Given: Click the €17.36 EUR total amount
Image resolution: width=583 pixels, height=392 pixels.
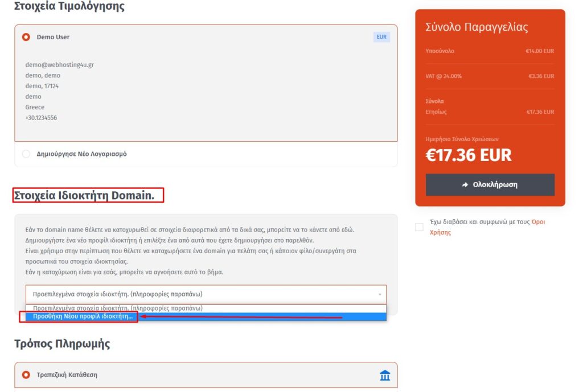Looking at the screenshot, I should coord(469,155).
